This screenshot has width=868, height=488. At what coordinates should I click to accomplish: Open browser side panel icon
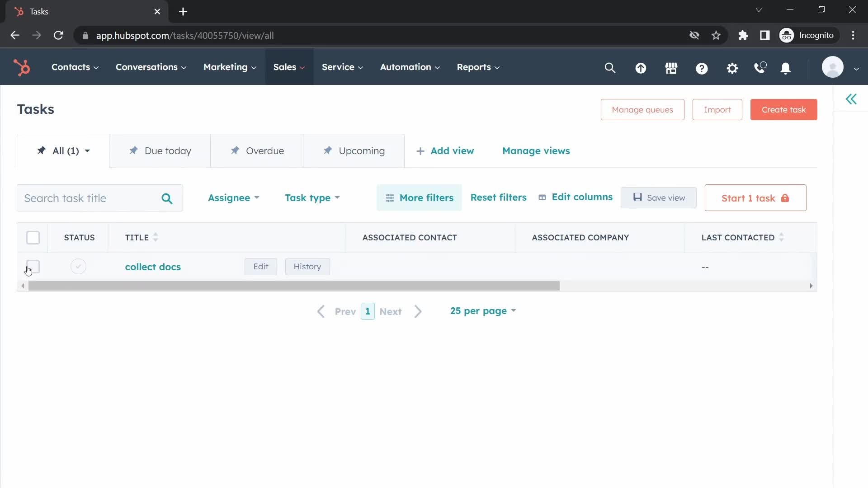(764, 35)
